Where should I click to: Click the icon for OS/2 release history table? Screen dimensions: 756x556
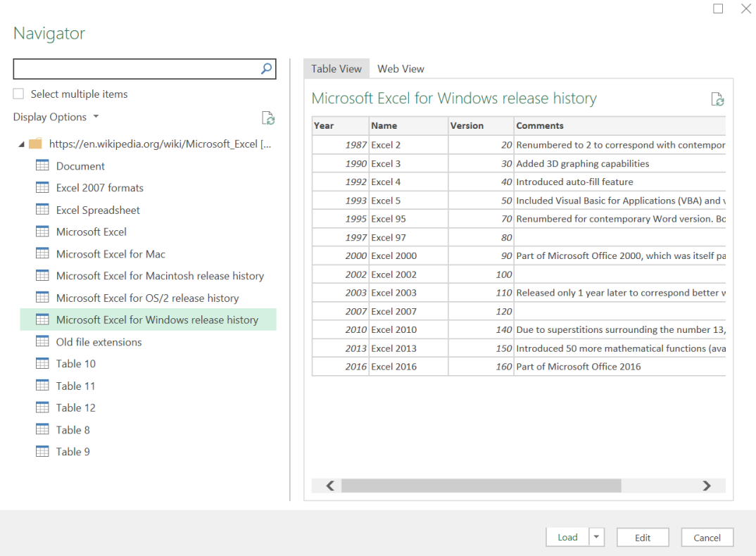42,297
